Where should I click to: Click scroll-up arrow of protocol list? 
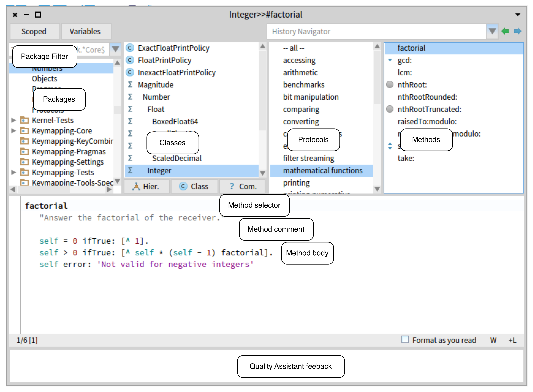click(x=377, y=46)
